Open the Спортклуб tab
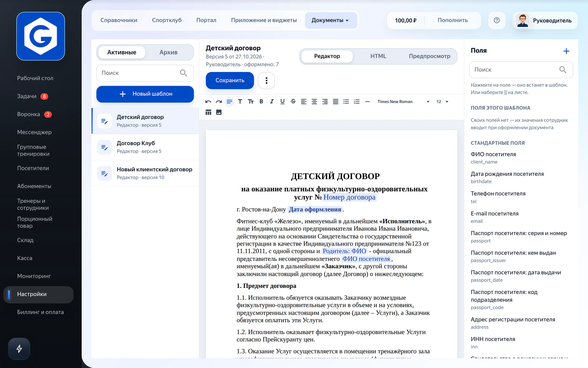 click(167, 20)
